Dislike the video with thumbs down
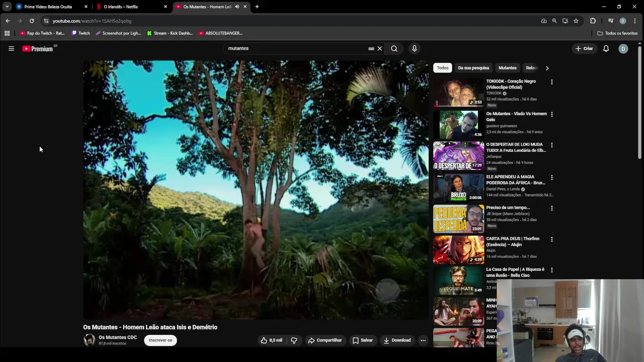Viewport: 644px width, 362px height. tap(294, 340)
